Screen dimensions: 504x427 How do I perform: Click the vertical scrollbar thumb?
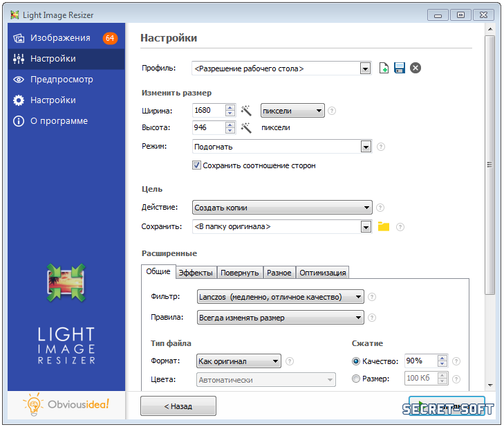click(x=489, y=165)
